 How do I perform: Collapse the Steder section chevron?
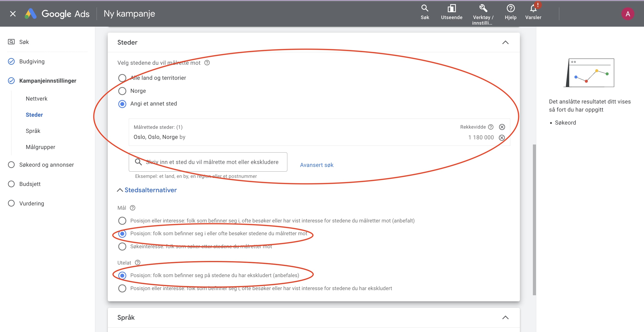pyautogui.click(x=505, y=42)
